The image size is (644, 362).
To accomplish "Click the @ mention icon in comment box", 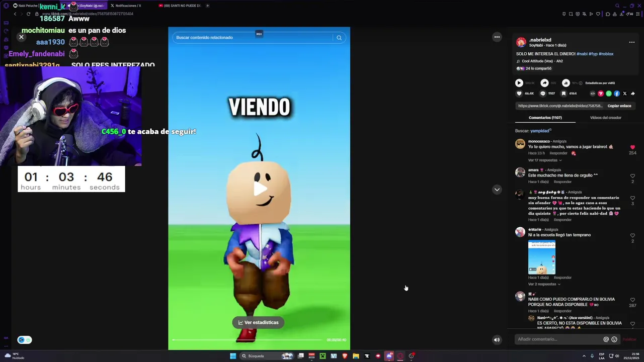I will point(606,339).
